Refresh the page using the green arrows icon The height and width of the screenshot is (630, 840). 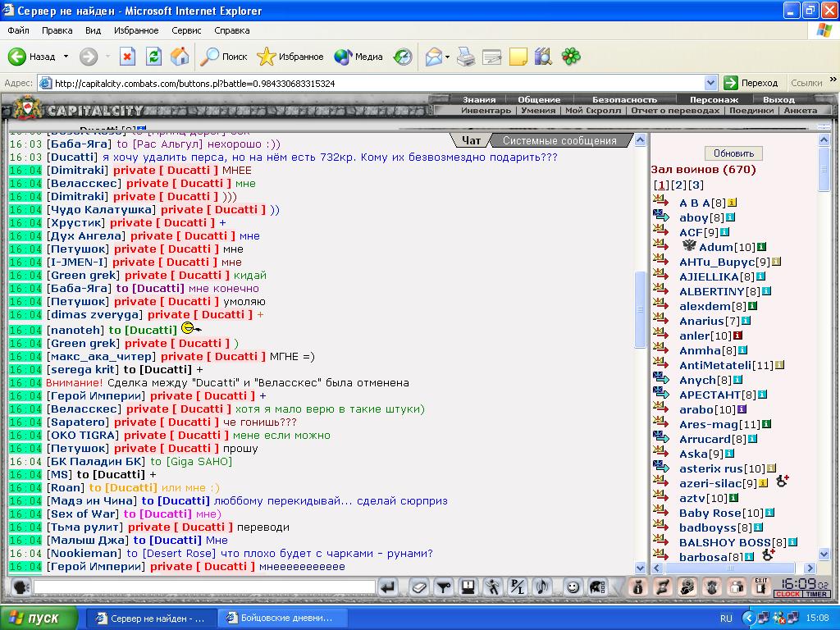153,57
